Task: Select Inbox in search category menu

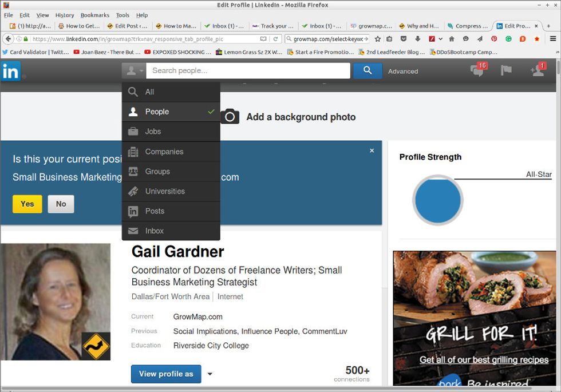Action: coord(171,231)
